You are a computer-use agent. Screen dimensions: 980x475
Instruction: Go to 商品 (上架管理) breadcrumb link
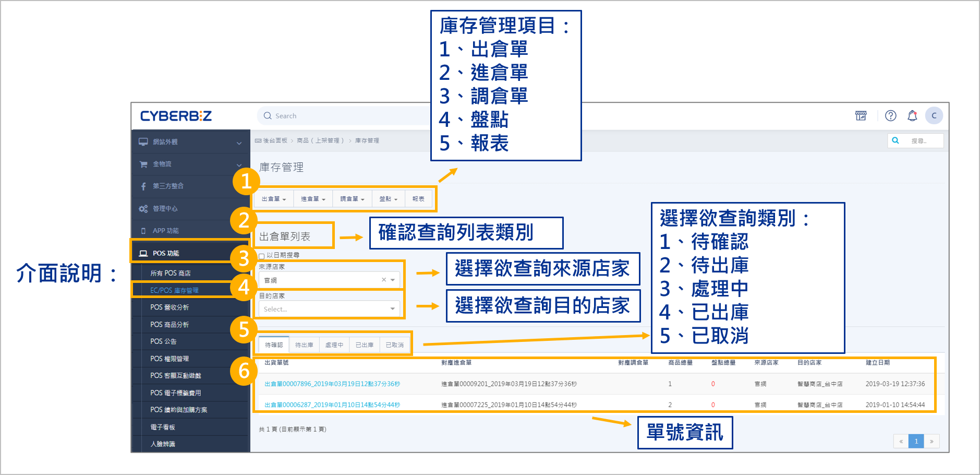[x=320, y=141]
